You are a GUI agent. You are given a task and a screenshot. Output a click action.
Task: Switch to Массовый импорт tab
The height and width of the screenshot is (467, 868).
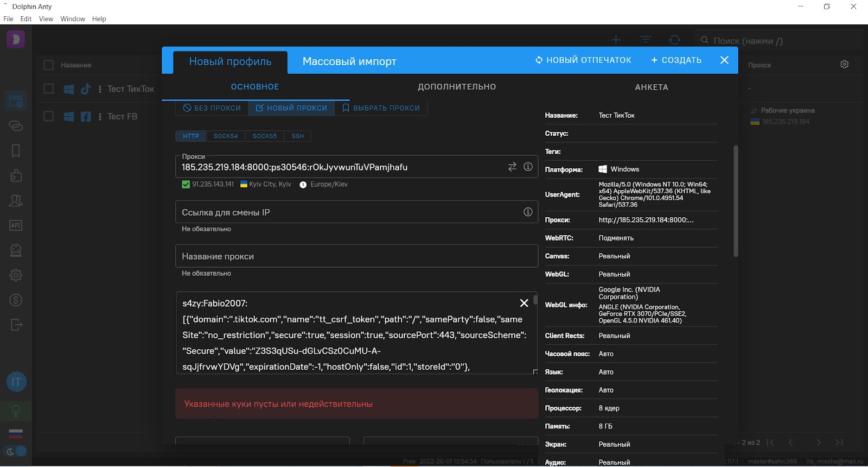(349, 61)
